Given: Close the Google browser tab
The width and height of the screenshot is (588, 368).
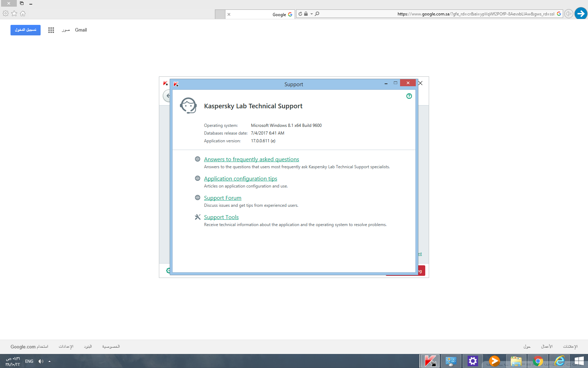Looking at the screenshot, I should (x=229, y=14).
